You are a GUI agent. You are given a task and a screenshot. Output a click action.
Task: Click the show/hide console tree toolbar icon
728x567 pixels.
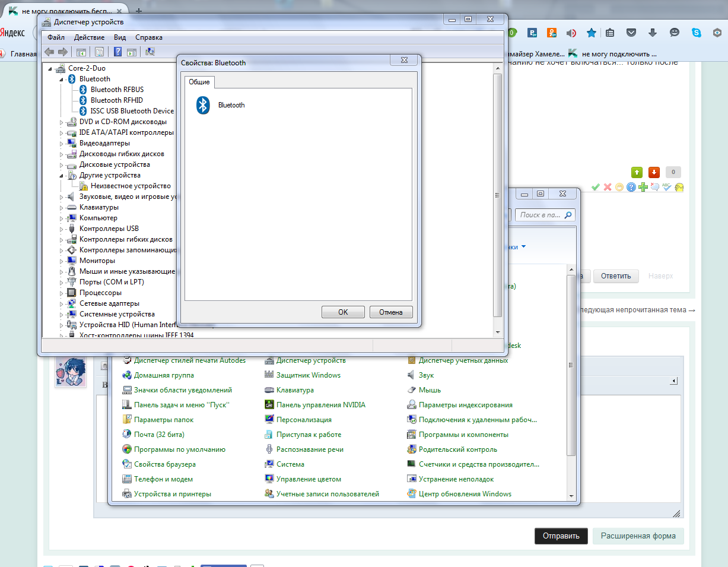pos(81,52)
